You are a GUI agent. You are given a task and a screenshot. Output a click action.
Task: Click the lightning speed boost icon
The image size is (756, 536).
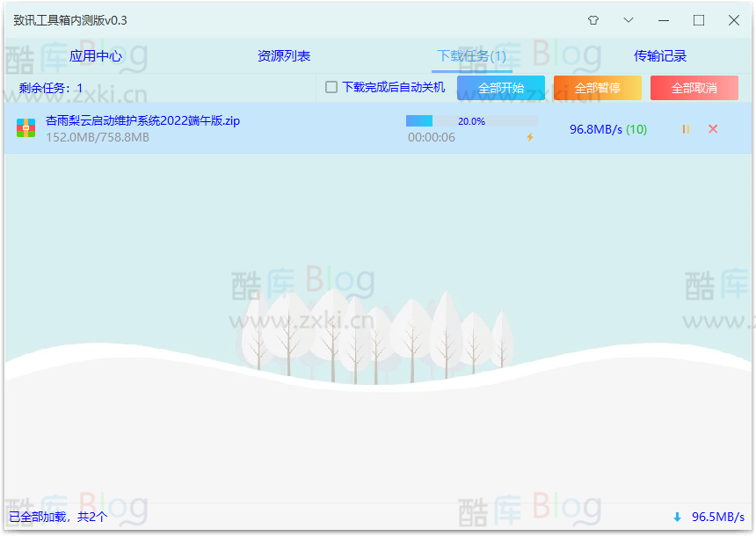pos(531,137)
